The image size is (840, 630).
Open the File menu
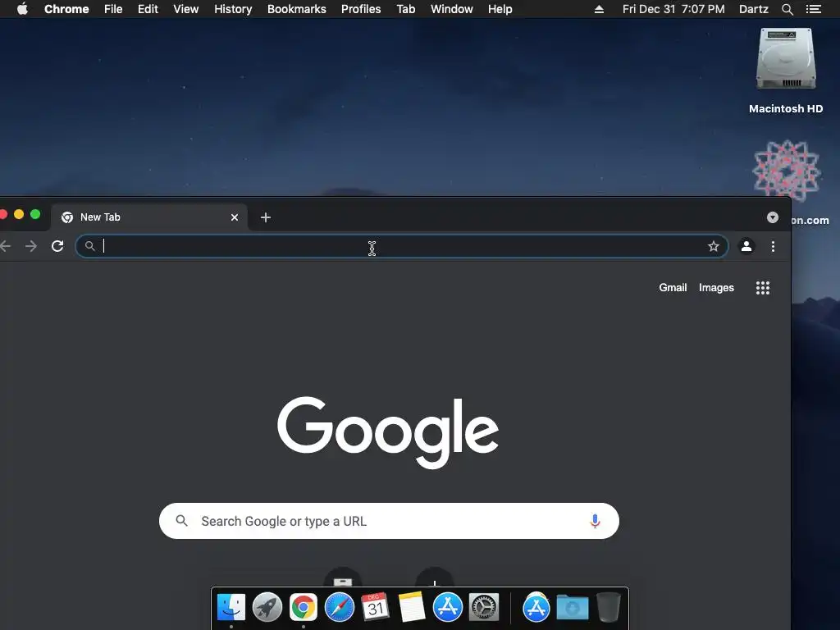pos(113,9)
